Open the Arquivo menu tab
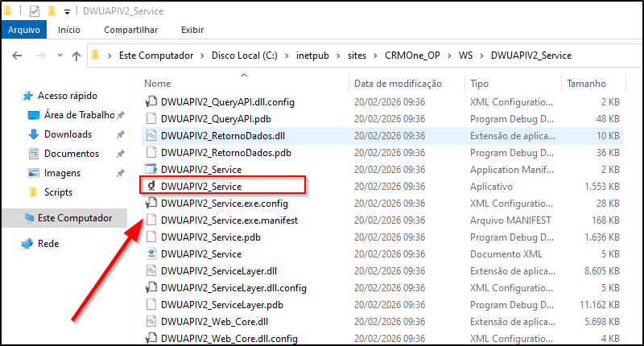The image size is (644, 346). (24, 31)
